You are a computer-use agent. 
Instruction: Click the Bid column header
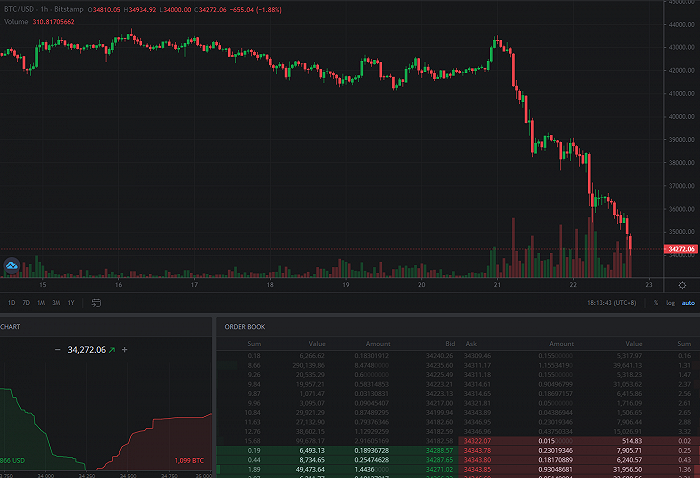450,344
